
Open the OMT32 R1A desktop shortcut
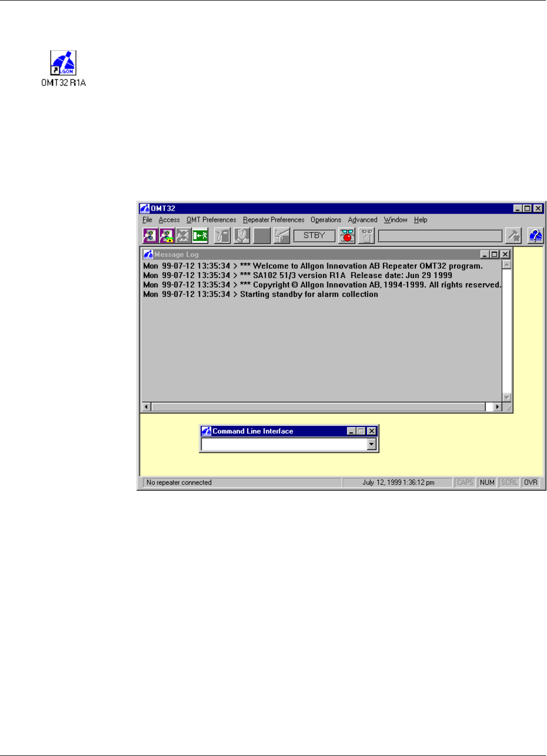(x=63, y=69)
